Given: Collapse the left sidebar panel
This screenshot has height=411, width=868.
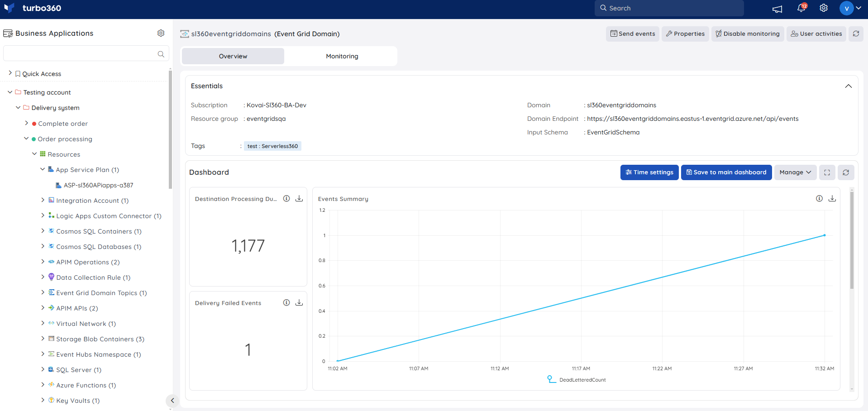Looking at the screenshot, I should [172, 401].
